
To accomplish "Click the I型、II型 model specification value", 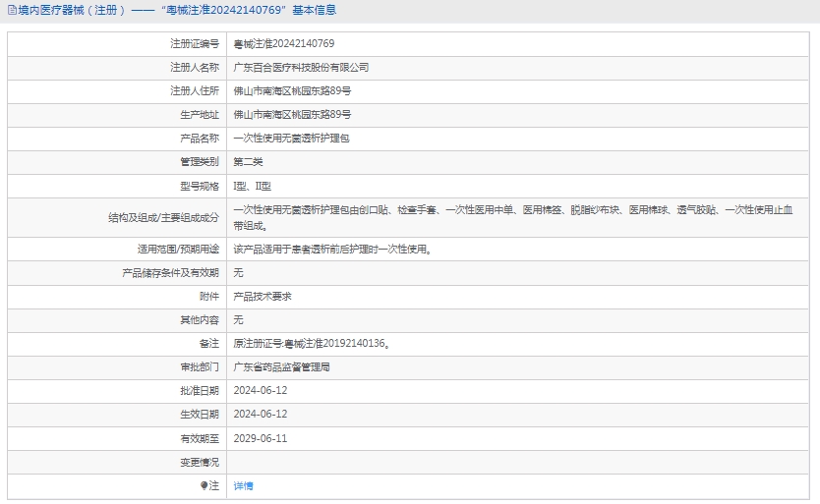I will click(x=252, y=186).
